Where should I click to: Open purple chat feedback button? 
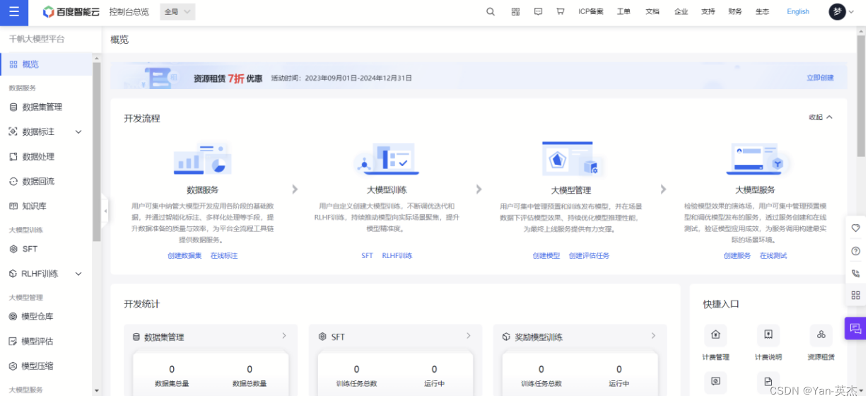[x=855, y=328]
